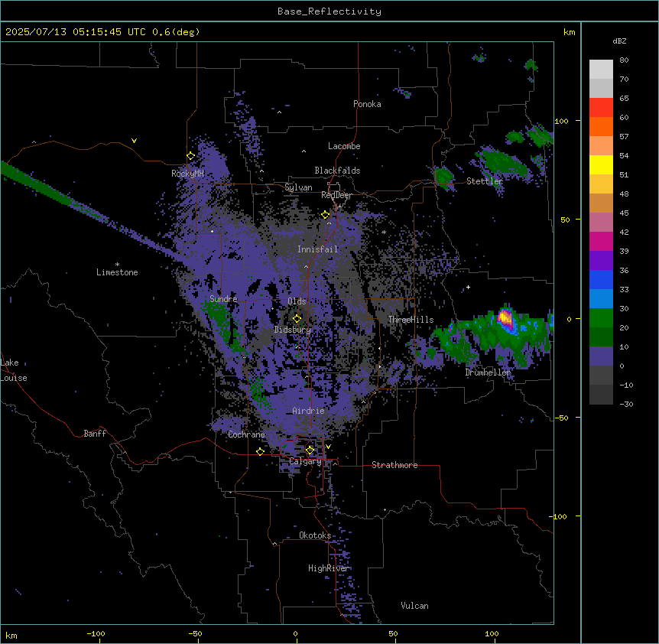Click the Stettler city label
659x644 pixels.
(485, 181)
